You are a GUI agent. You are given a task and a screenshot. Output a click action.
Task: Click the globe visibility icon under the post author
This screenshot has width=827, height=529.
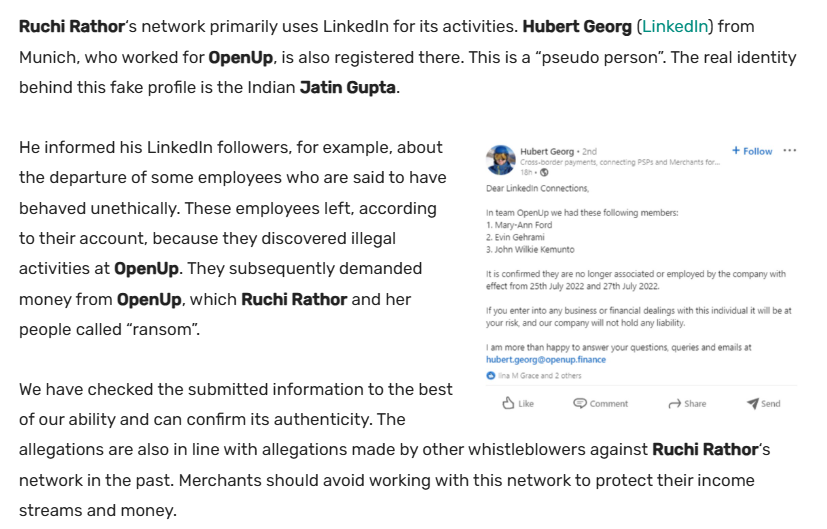point(544,172)
